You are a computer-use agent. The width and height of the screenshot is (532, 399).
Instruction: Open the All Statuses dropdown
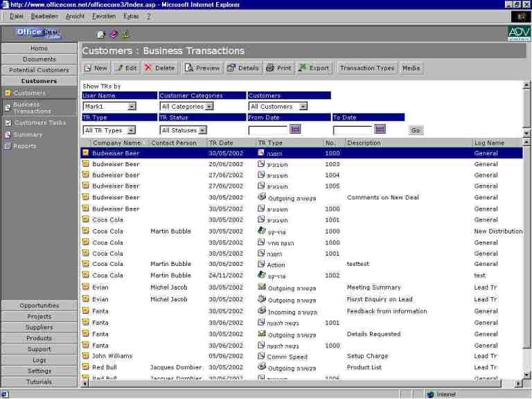point(202,130)
